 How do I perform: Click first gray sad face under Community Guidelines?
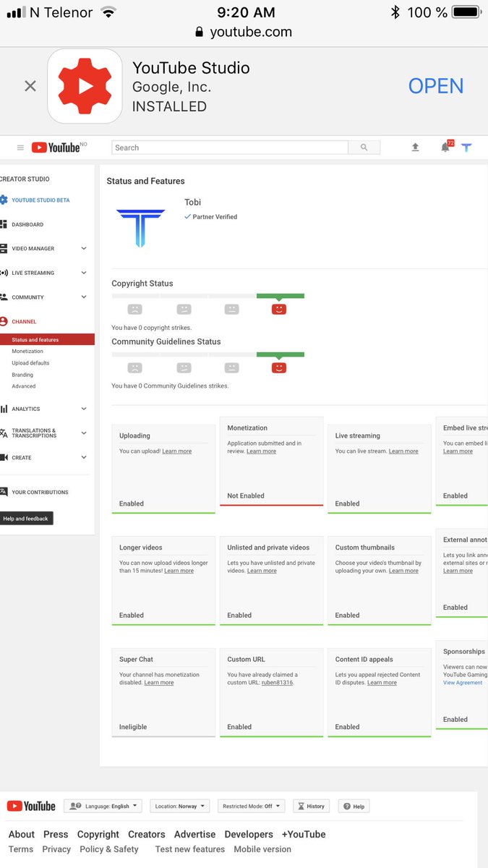pyautogui.click(x=134, y=367)
